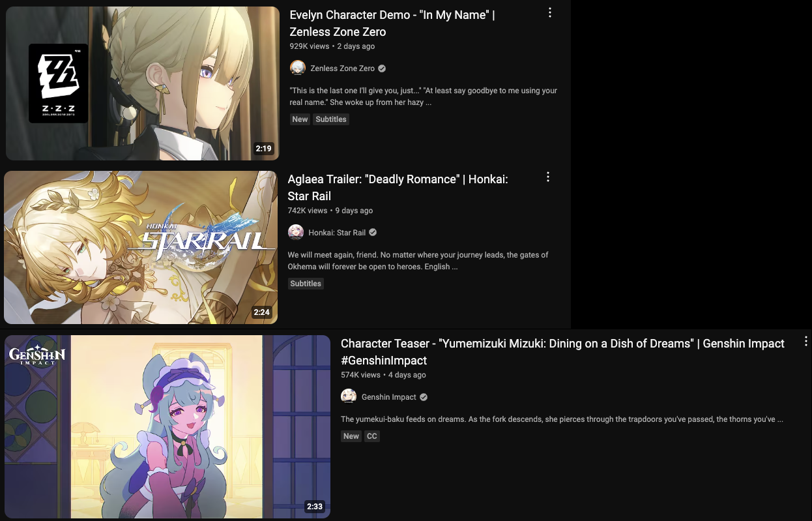Image resolution: width=812 pixels, height=521 pixels.
Task: Visit the Zenless Zone Zero channel name
Action: click(x=343, y=68)
